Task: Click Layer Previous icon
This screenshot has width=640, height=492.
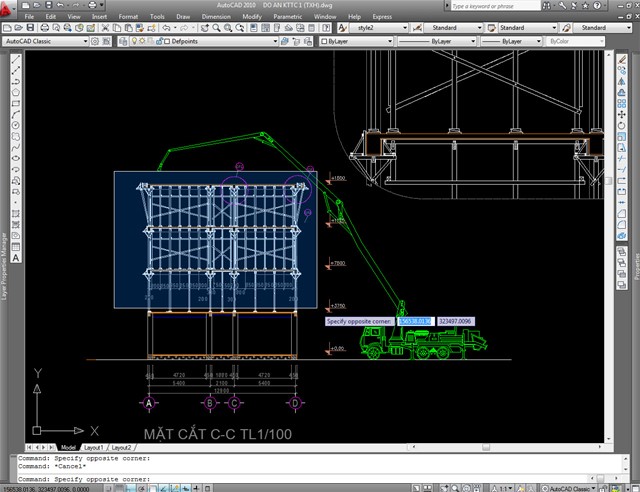Action: (x=296, y=41)
